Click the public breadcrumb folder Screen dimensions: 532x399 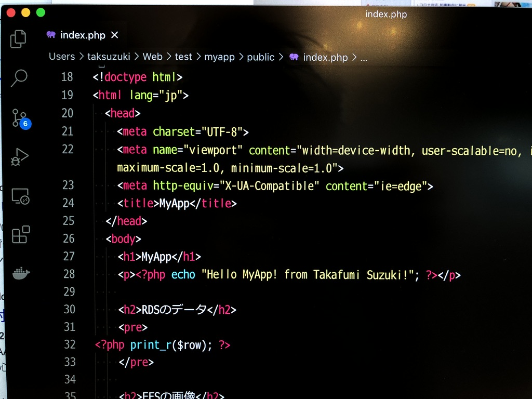pos(260,57)
